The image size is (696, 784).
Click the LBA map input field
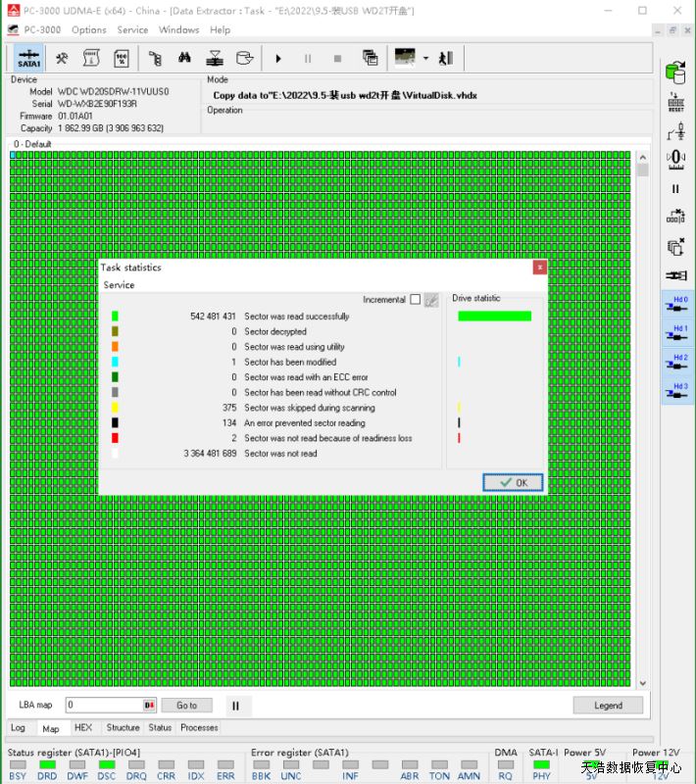pyautogui.click(x=104, y=705)
